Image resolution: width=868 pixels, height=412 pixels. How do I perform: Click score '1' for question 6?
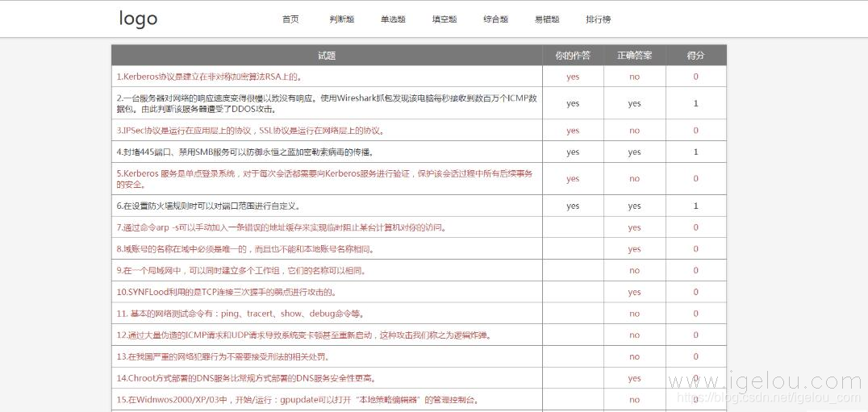point(696,206)
